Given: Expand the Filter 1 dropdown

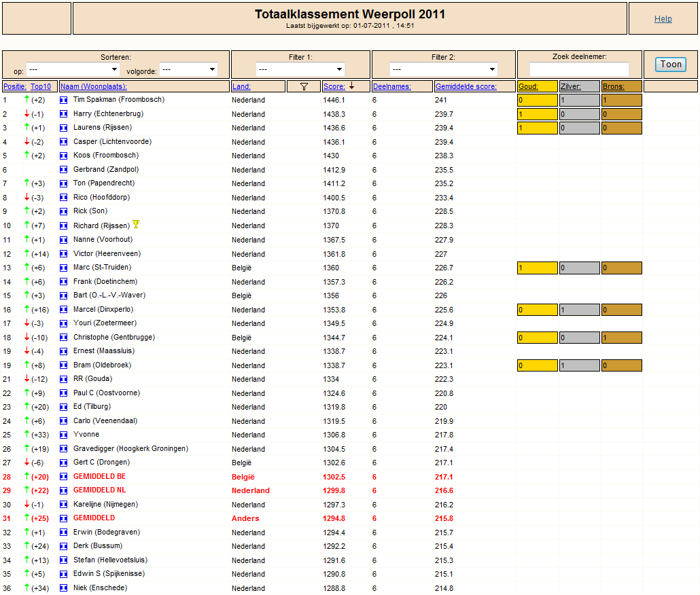Looking at the screenshot, I should [x=300, y=69].
